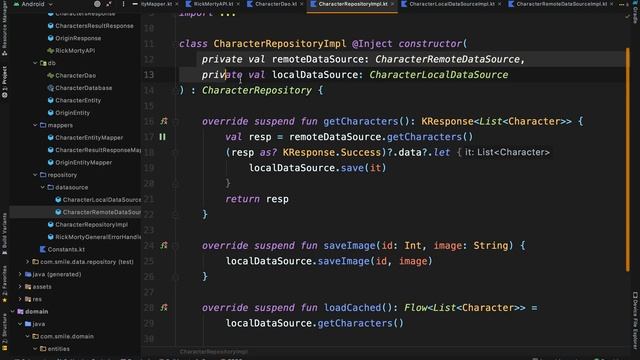Click override gutter icon beside loadCached
640x360 pixels.
pos(164,307)
